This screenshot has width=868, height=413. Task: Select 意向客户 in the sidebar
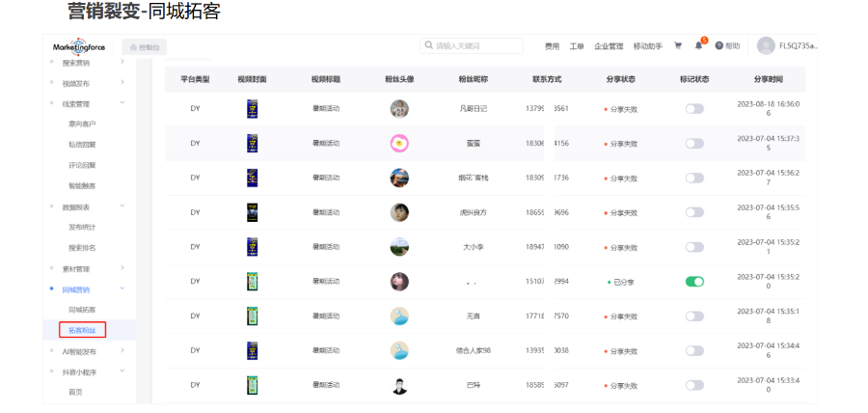(x=82, y=124)
